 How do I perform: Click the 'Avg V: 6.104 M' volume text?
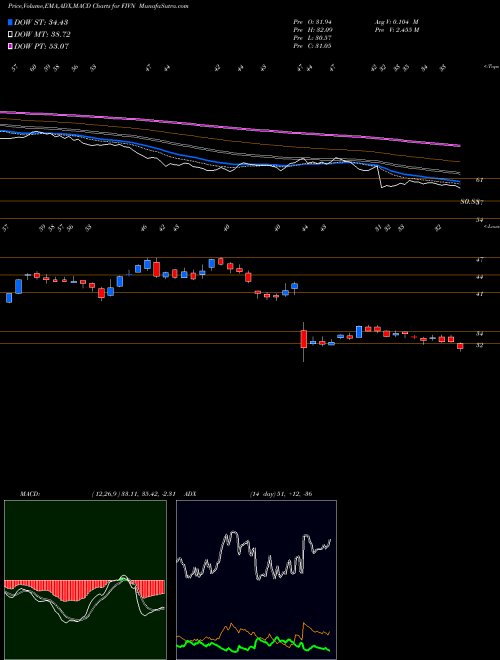[396, 22]
